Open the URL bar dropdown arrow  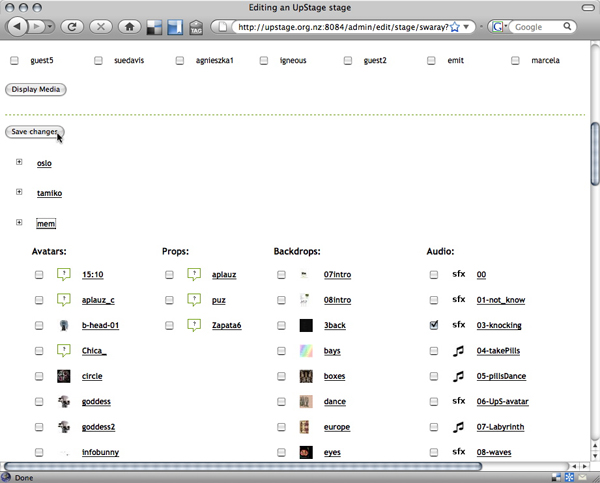click(x=466, y=27)
